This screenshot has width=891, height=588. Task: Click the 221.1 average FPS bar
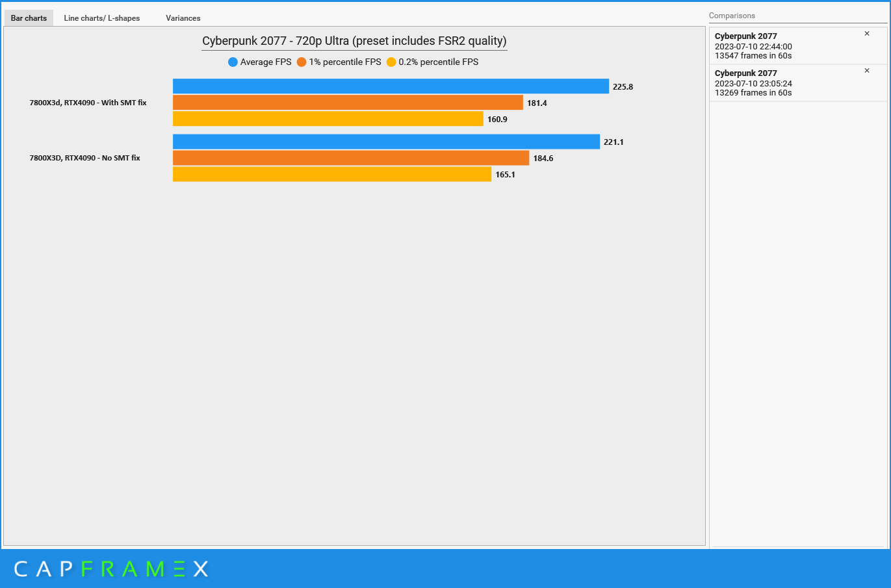click(x=386, y=142)
